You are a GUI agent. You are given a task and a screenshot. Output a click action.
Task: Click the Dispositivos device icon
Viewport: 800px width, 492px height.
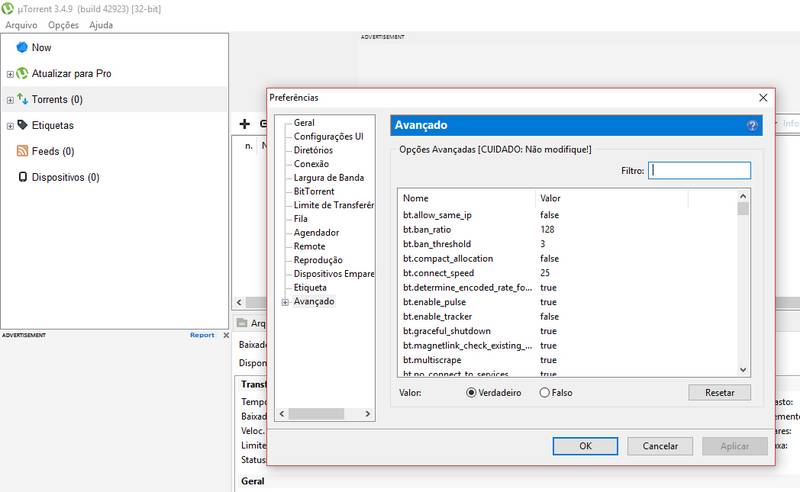pyautogui.click(x=22, y=177)
